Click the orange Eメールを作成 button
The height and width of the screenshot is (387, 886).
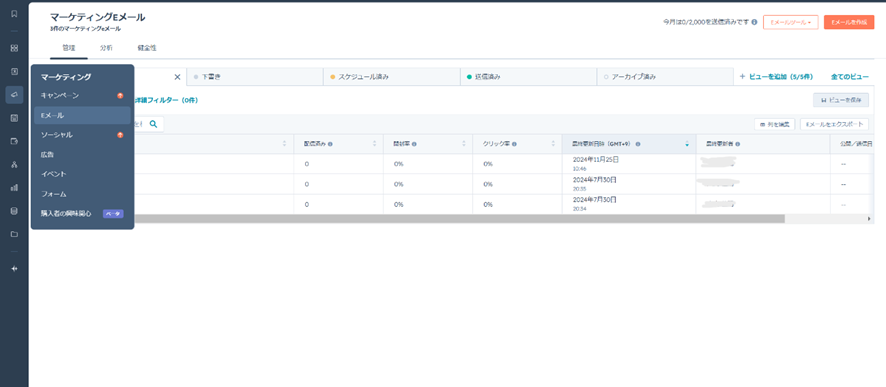(x=849, y=22)
